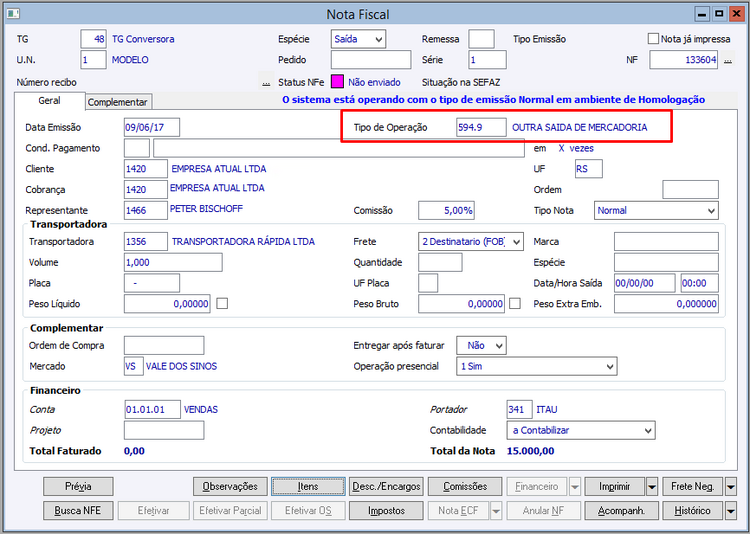Click the window icon in title bar
The image size is (750, 534).
(x=13, y=13)
